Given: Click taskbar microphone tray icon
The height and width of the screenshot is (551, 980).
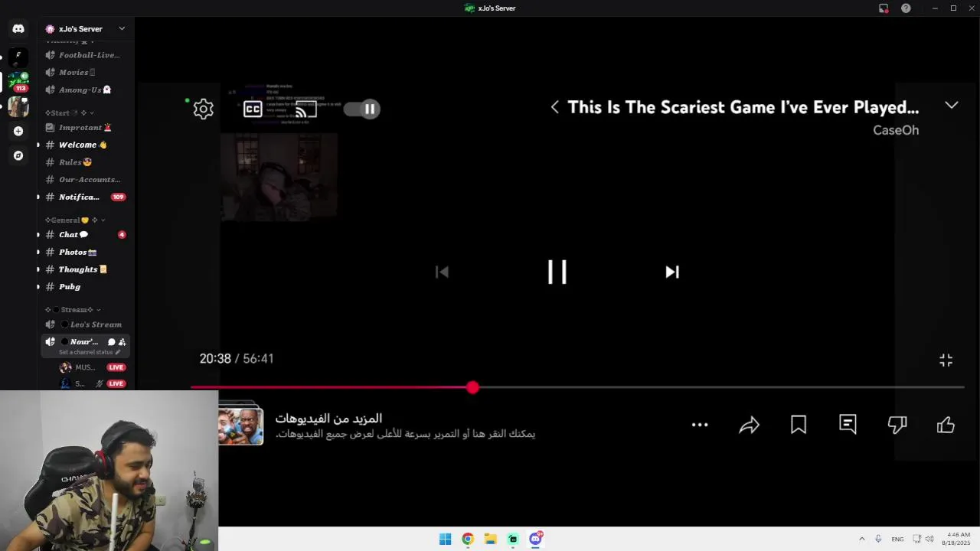Looking at the screenshot, I should click(878, 539).
